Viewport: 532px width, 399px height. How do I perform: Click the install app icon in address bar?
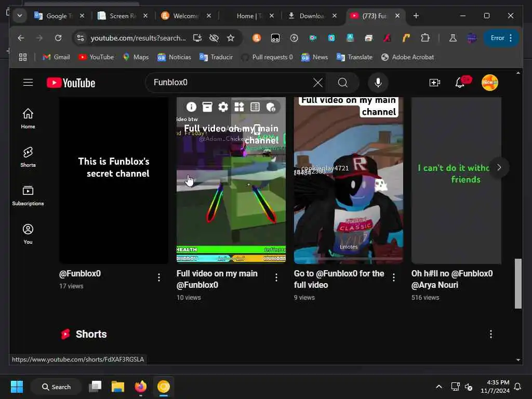tap(197, 38)
